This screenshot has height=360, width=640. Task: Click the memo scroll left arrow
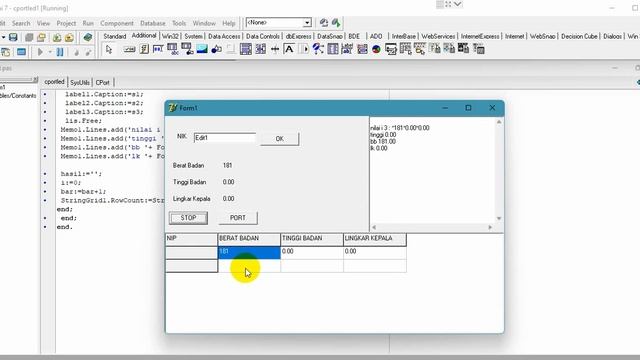pos(374,227)
